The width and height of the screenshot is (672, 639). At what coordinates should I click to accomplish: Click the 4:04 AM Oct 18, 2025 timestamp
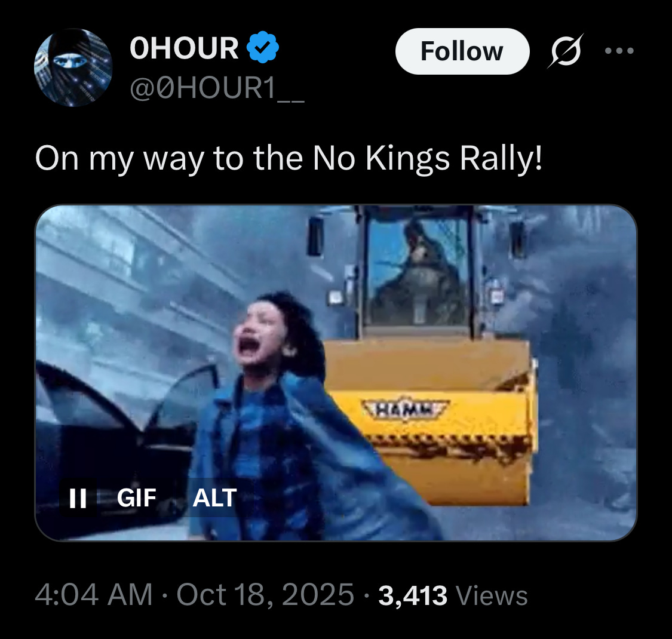(195, 595)
